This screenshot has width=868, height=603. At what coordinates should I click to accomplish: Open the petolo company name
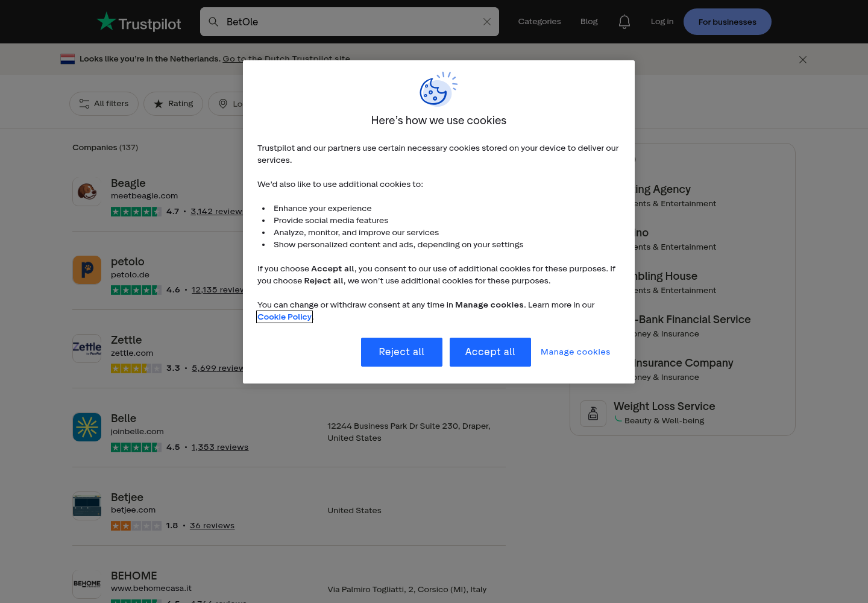[128, 262]
